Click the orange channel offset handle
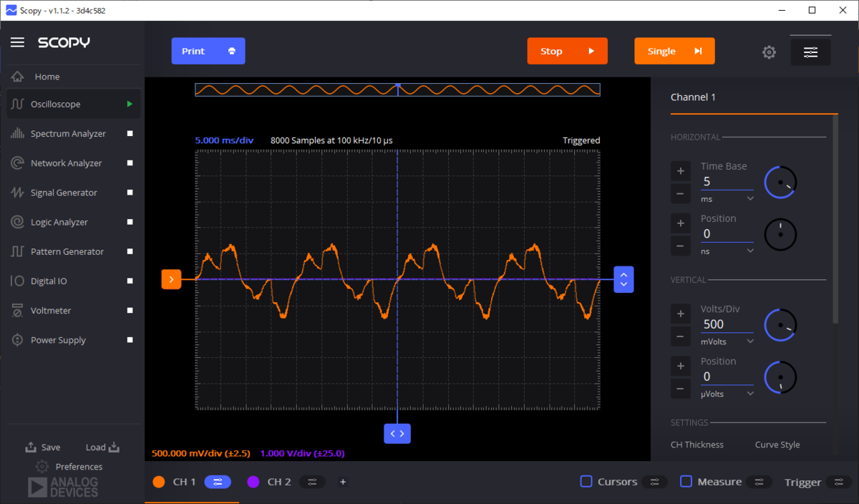The image size is (859, 504). coord(171,279)
